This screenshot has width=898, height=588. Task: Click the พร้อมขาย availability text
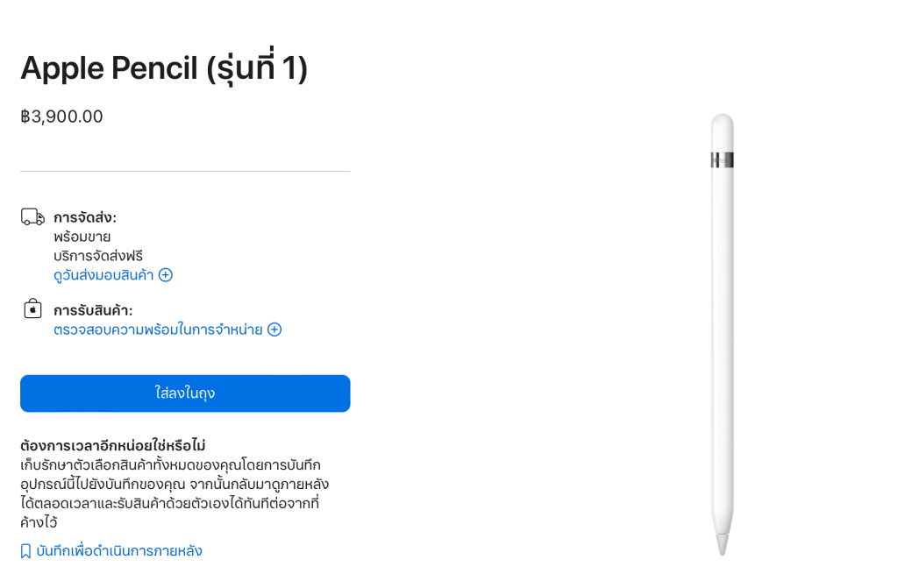82,237
